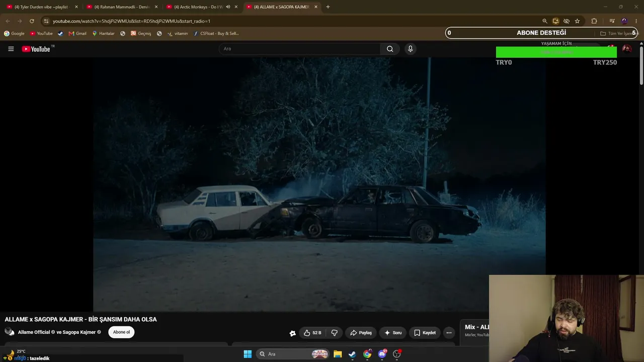This screenshot has width=644, height=362.
Task: Start voice search with the microphone icon
Action: (x=410, y=49)
